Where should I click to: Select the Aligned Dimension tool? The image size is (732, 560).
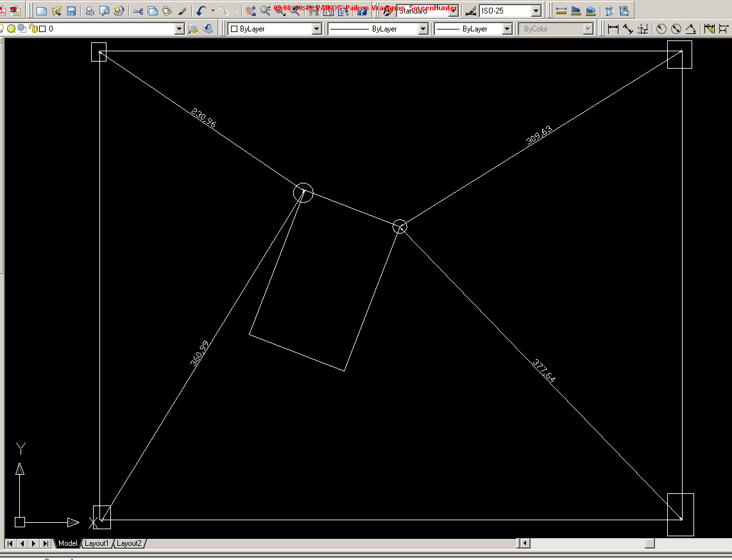click(x=627, y=29)
